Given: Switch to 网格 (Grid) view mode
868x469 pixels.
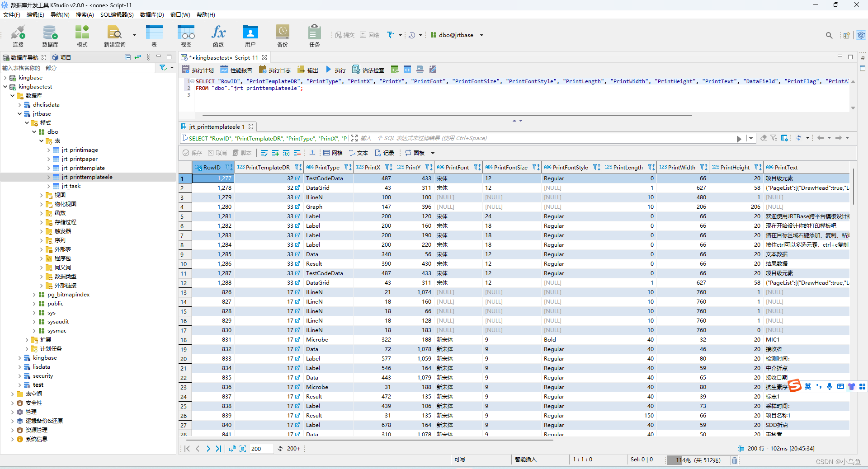Looking at the screenshot, I should point(333,153).
